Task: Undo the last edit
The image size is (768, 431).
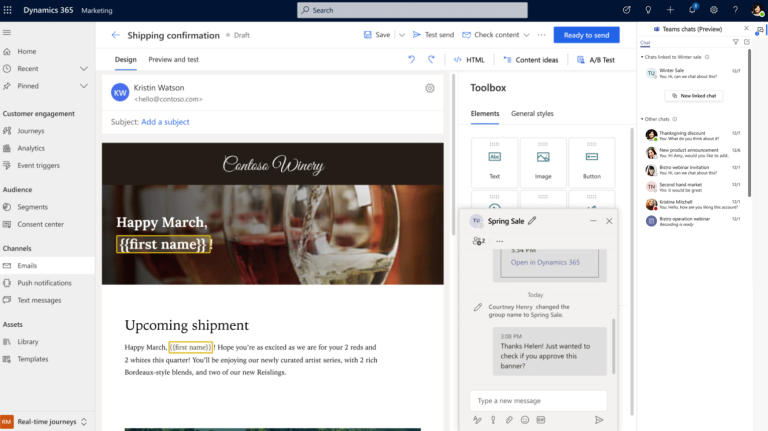Action: click(411, 59)
